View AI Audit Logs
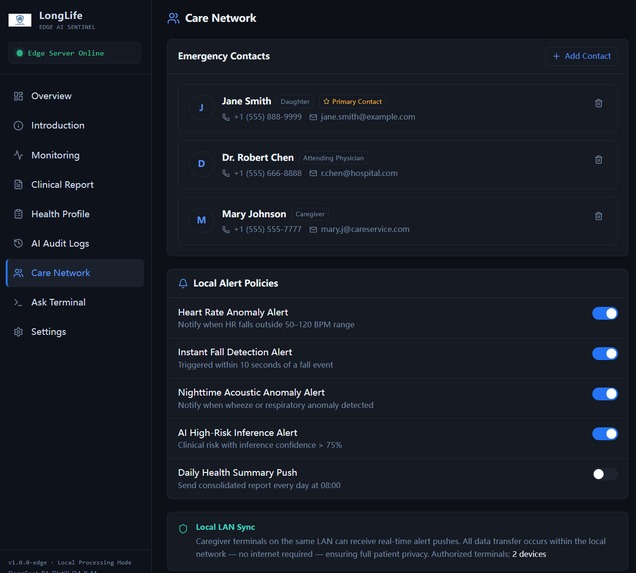Screen dimensions: 636x573 tap(75, 243)
